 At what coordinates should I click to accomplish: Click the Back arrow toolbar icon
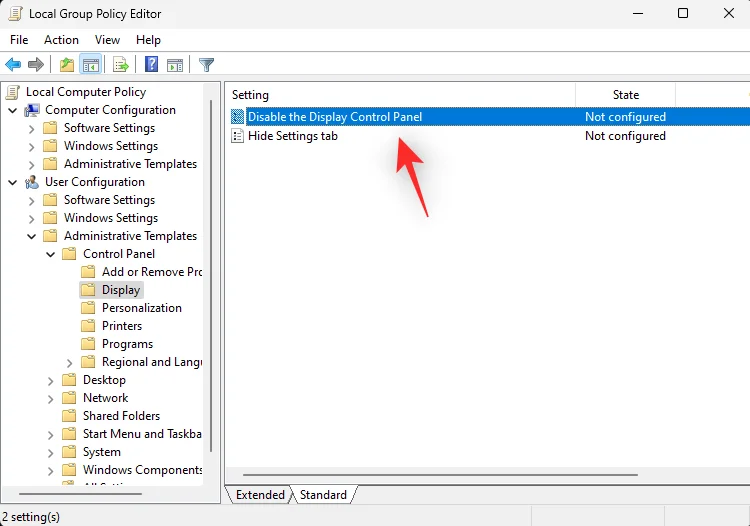pos(13,65)
